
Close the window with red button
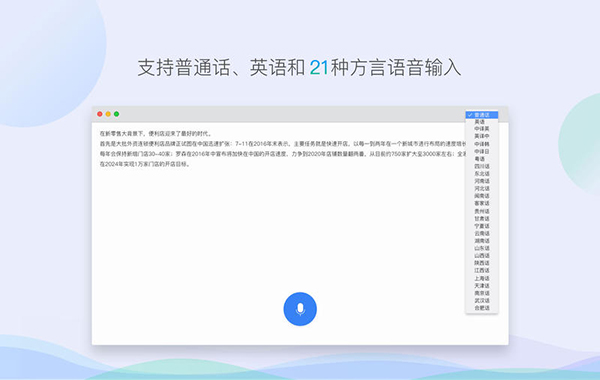tap(100, 114)
